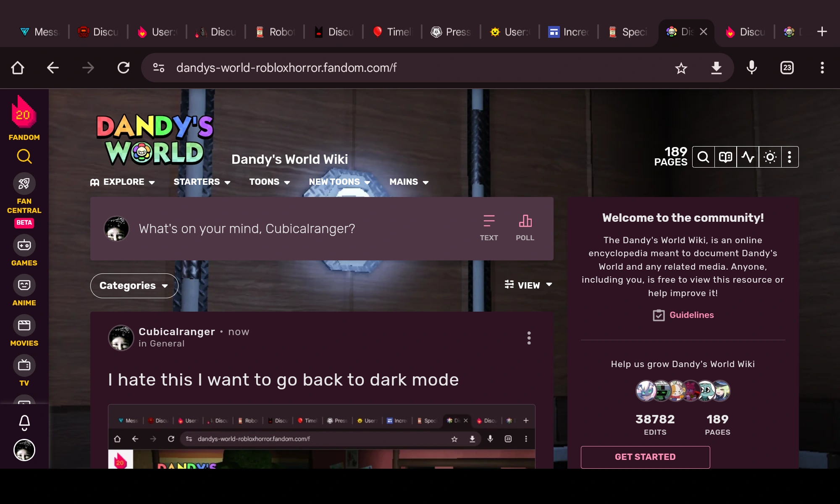
Task: Click the Fandom search magnifier in the sidebar
Action: coord(24,157)
